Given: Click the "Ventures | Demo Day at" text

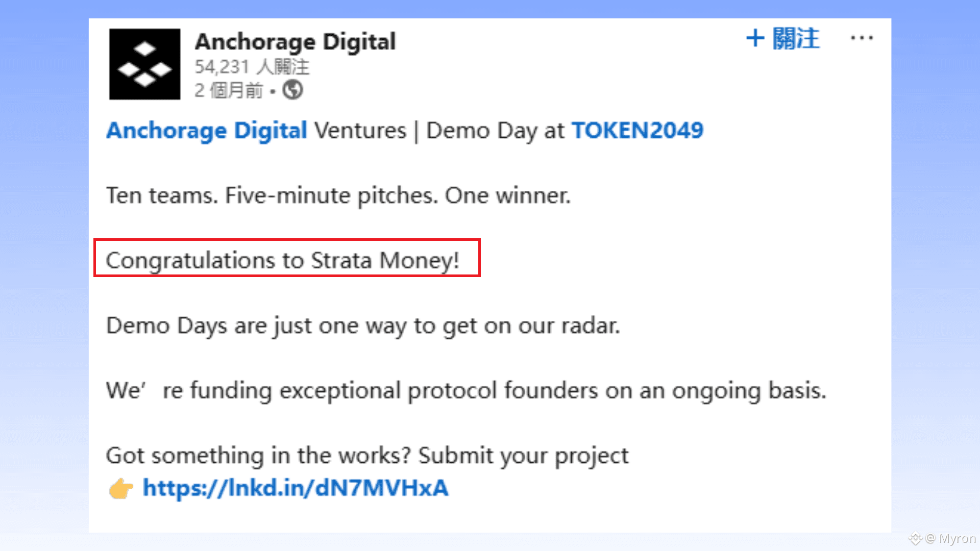Looking at the screenshot, I should point(439,131).
